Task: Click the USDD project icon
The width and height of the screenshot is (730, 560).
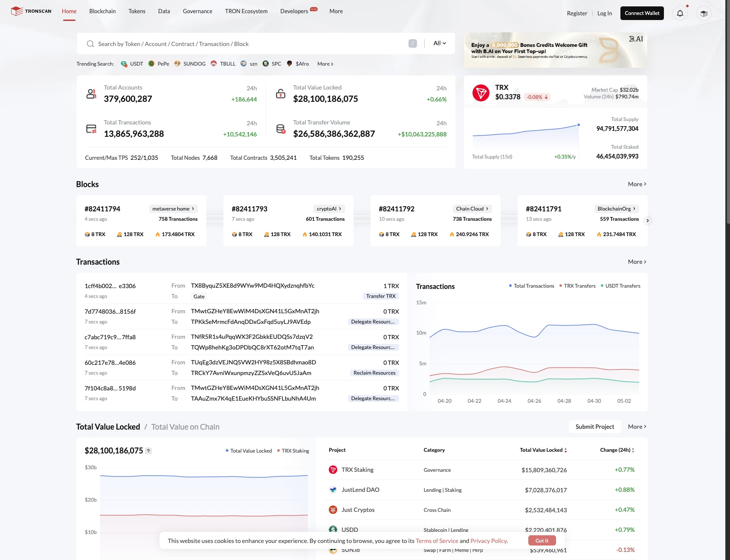Action: [333, 529]
